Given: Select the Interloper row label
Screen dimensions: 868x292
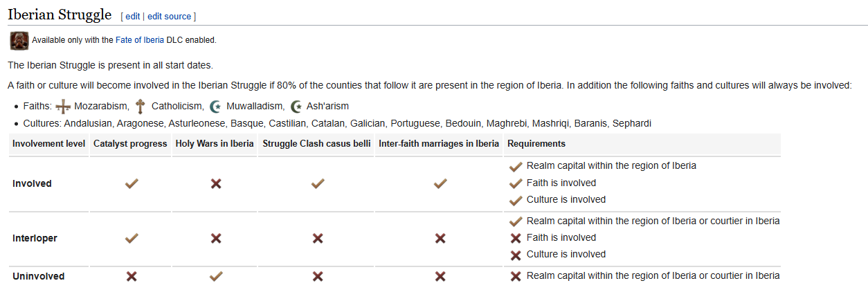Looking at the screenshot, I should 35,238.
